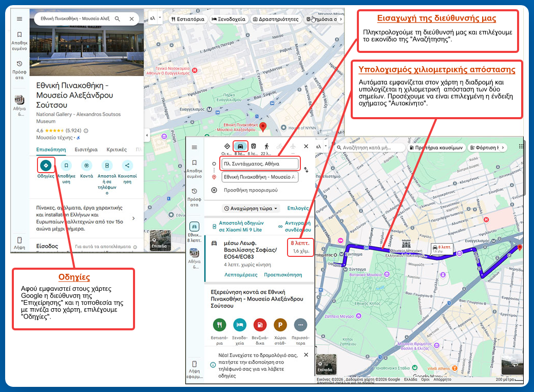The image size is (534, 392).
Task: Close the directions panel with X
Action: click(x=306, y=146)
